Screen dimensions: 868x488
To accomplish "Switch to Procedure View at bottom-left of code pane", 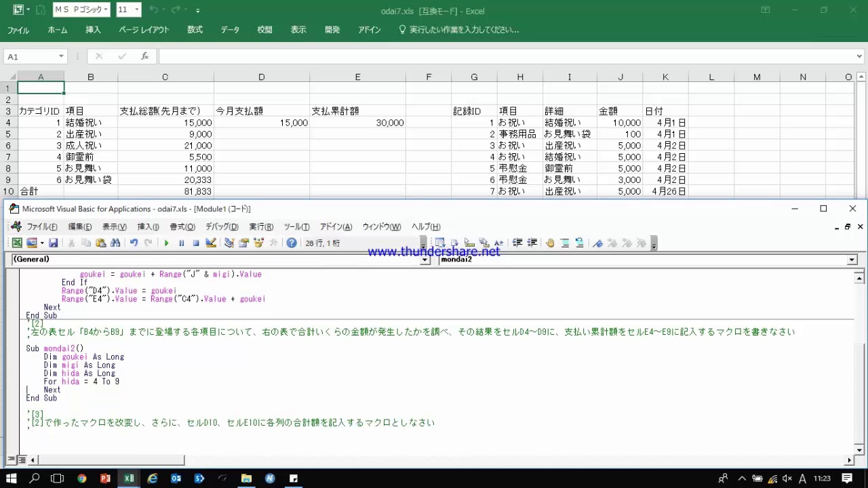I will 12,460.
